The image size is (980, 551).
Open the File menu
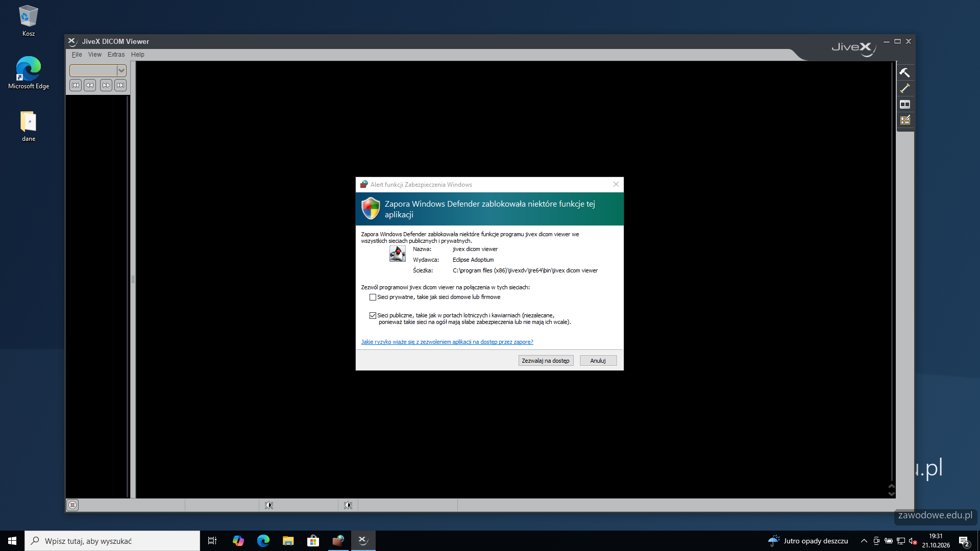77,55
